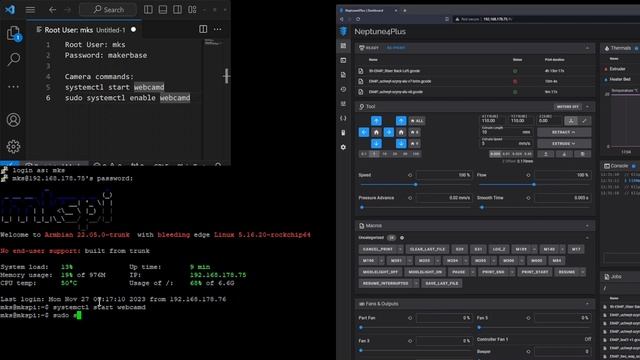Image resolution: width=640 pixels, height=360 pixels.
Task: Click the VS Code forward navigation arrow
Action: [67, 9]
